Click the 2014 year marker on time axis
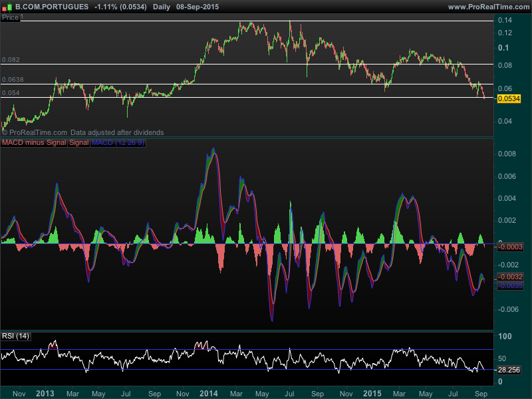This screenshot has height=399, width=532. pos(209,393)
